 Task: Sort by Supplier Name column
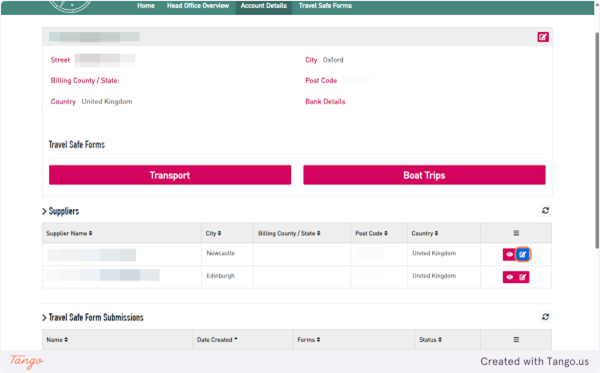(69, 233)
